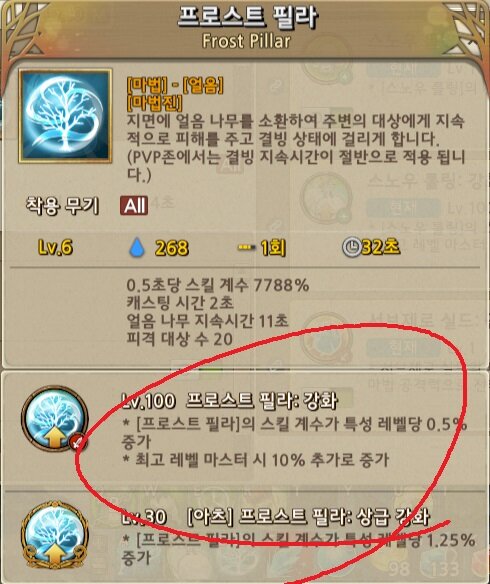This screenshot has width=490, height=584.
Task: Click the 268 SP cost value
Action: click(172, 248)
